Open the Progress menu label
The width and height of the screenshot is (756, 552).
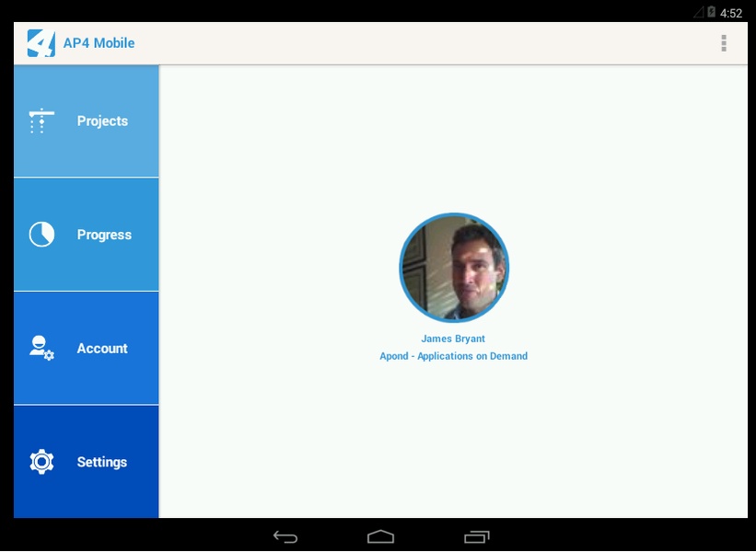pos(104,235)
